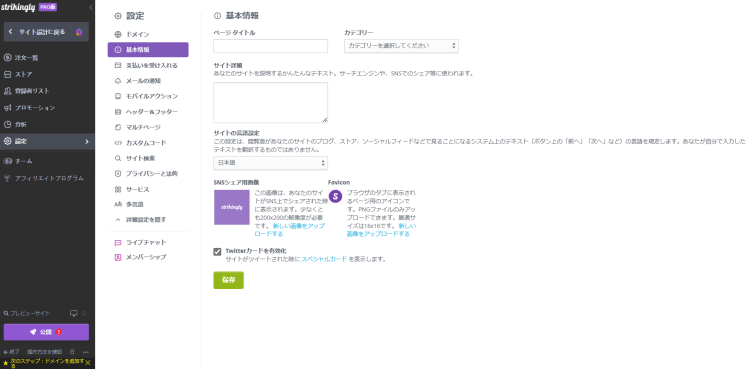Image resolution: width=750 pixels, height=369 pixels.
Task: Open the 日 language switch icon
Action: click(72, 351)
